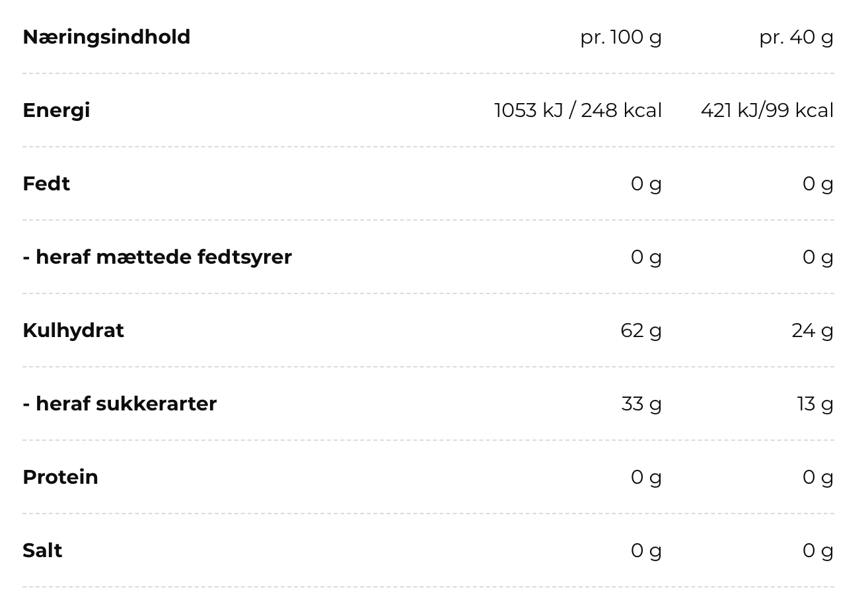Image resolution: width=868 pixels, height=612 pixels.
Task: Click the 1053 kJ / 248 kcal value
Action: (x=578, y=110)
